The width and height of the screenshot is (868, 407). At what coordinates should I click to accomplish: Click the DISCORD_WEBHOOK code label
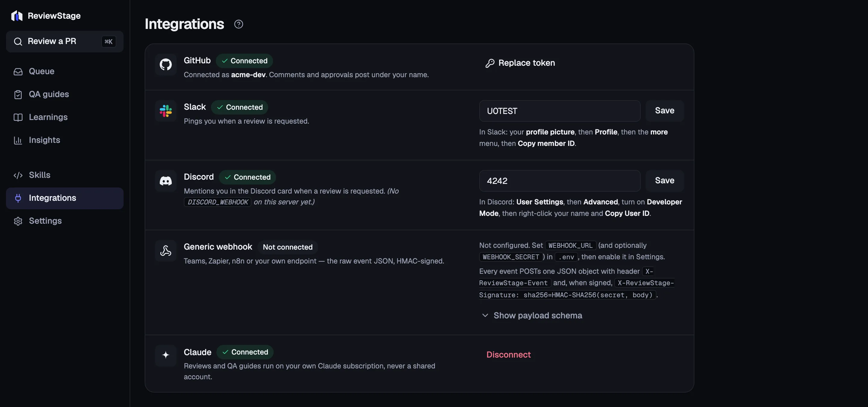tap(217, 202)
